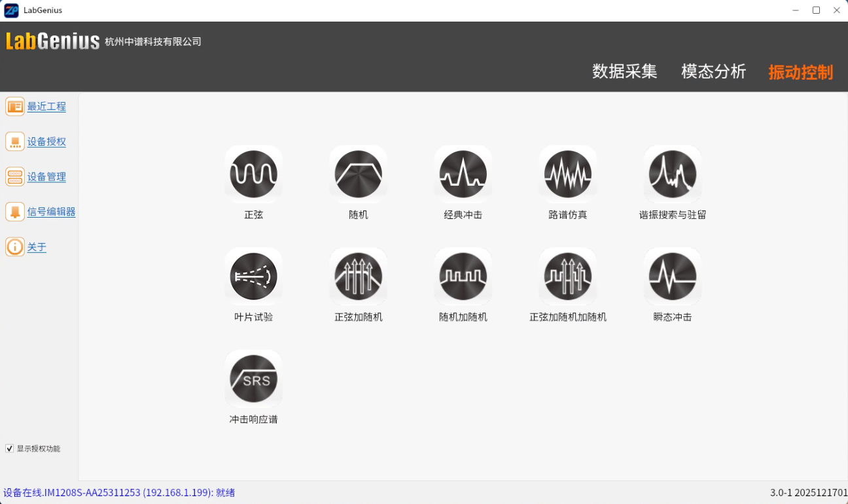
Task: Toggle the 显示授权功能 checkbox
Action: click(10, 448)
